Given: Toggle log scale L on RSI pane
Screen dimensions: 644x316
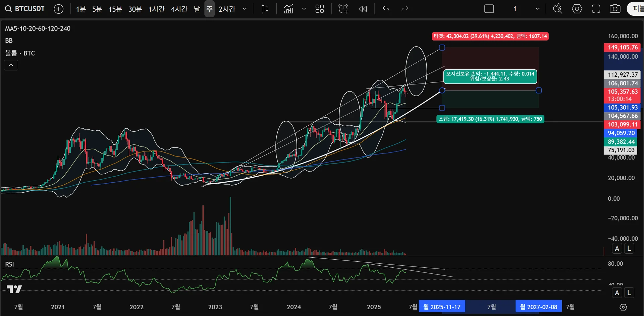Looking at the screenshot, I should pos(629,293).
